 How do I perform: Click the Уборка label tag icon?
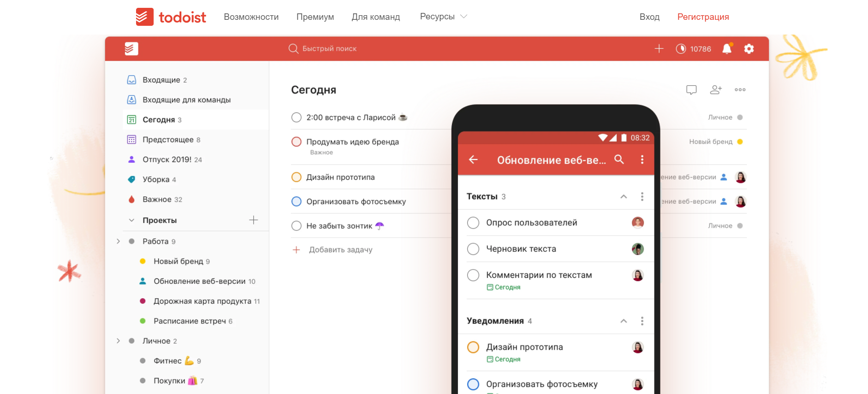[131, 179]
